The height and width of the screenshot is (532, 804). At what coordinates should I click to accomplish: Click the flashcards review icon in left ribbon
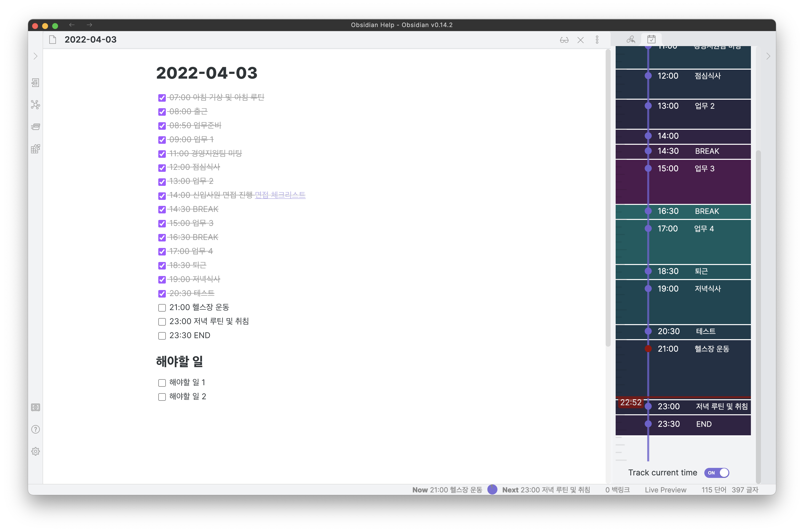coord(35,126)
